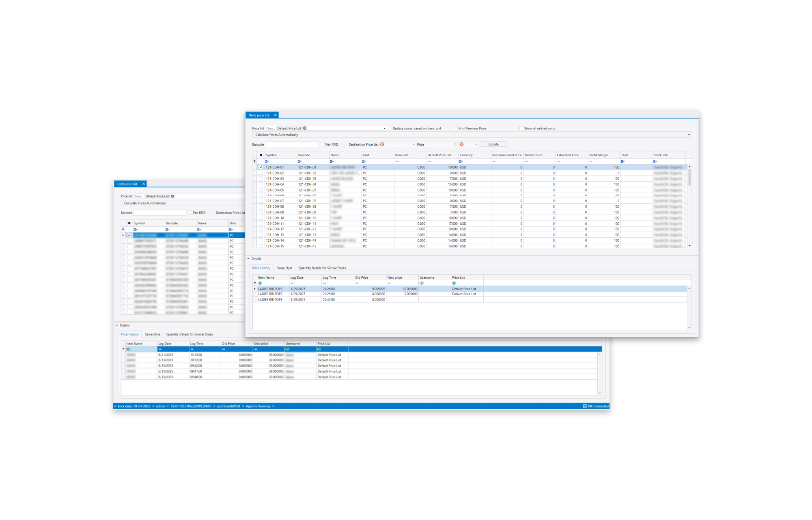Open Stock info column filter icon

click(x=655, y=161)
